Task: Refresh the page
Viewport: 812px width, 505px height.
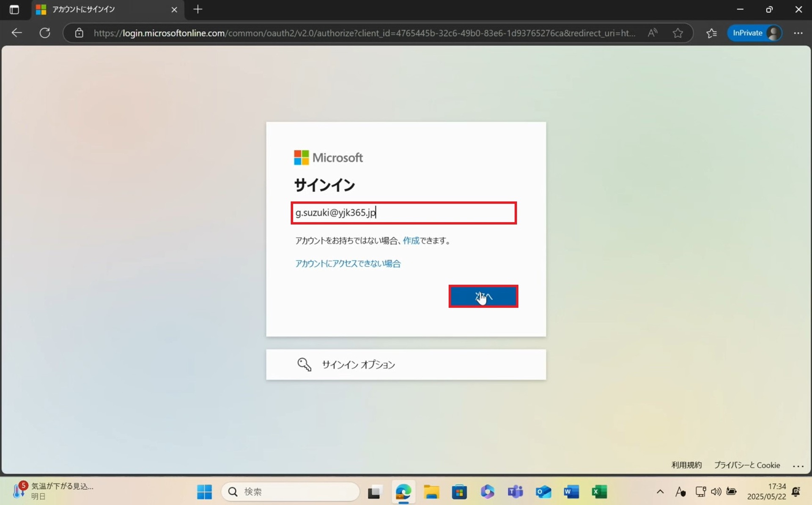Action: click(x=45, y=33)
